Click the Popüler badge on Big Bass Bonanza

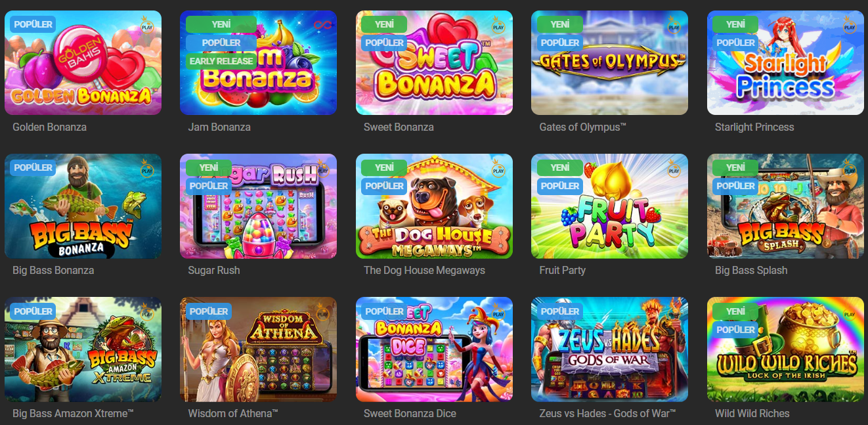click(33, 168)
